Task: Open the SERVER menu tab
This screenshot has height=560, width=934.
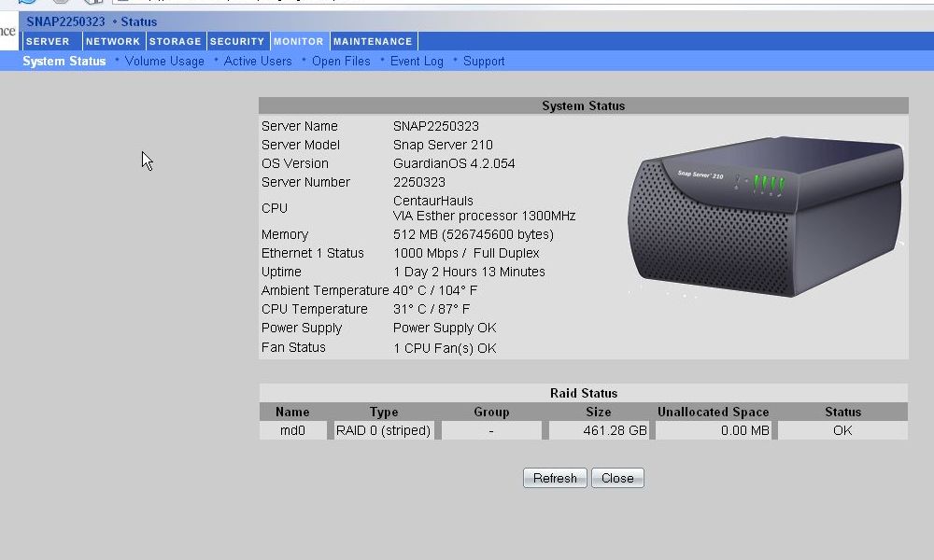Action: [x=48, y=41]
